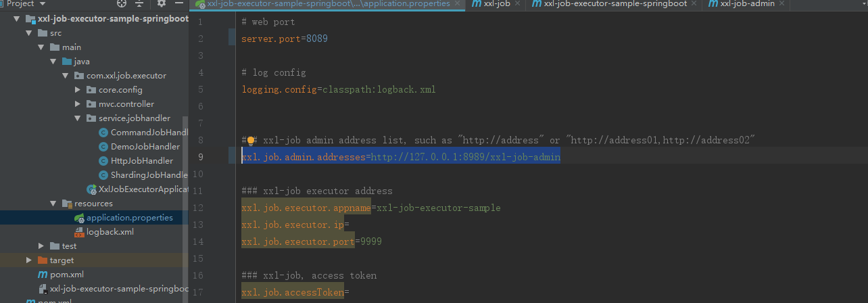Screen dimensions: 868x303
Task: Click the CommandJobHandler class icon
Action: pyautogui.click(x=103, y=133)
